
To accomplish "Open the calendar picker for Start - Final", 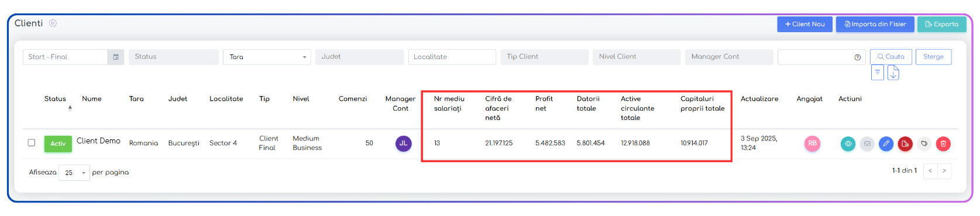I will [116, 57].
